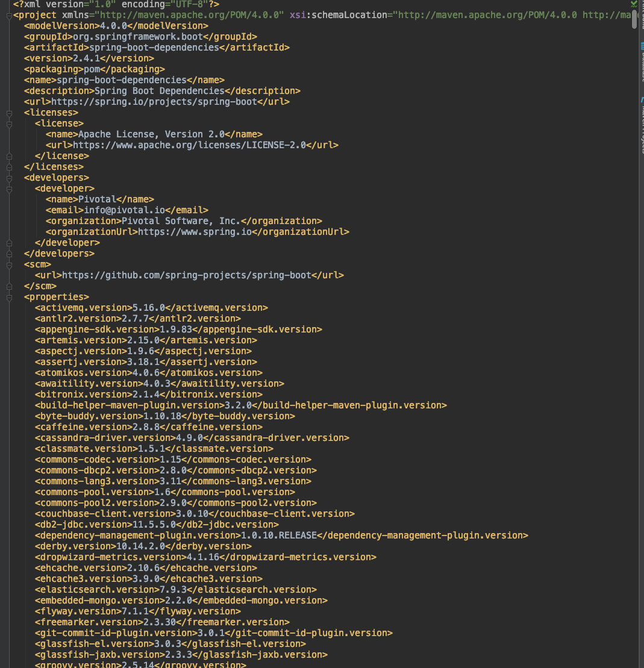Click the derby.version 10.14.2.0 line
The height and width of the screenshot is (668, 644).
143,546
